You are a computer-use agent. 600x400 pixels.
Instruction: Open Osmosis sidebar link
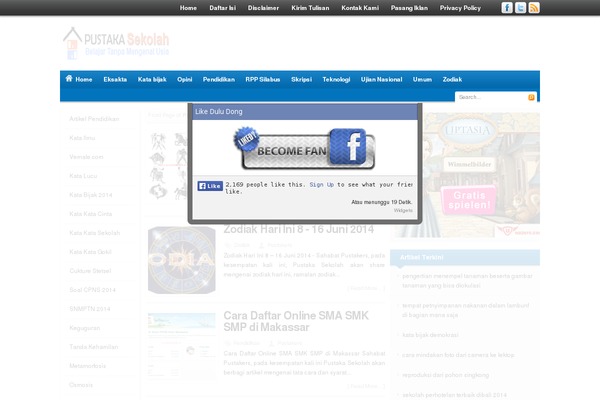[81, 385]
